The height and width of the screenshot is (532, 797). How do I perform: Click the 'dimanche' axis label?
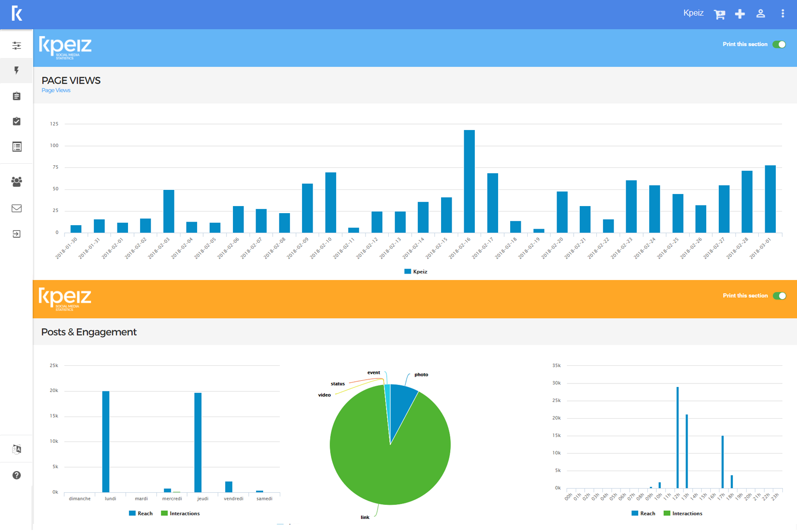(80, 499)
